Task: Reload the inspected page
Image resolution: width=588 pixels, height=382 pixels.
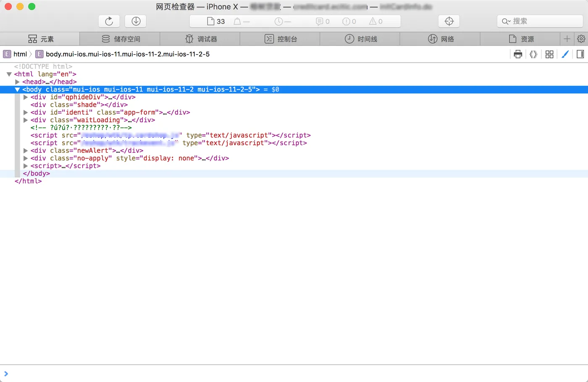Action: tap(109, 21)
